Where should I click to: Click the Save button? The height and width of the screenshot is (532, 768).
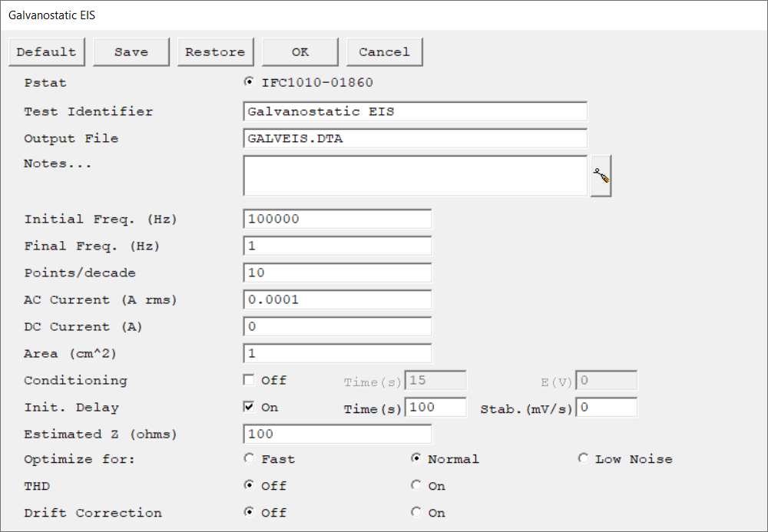[131, 52]
